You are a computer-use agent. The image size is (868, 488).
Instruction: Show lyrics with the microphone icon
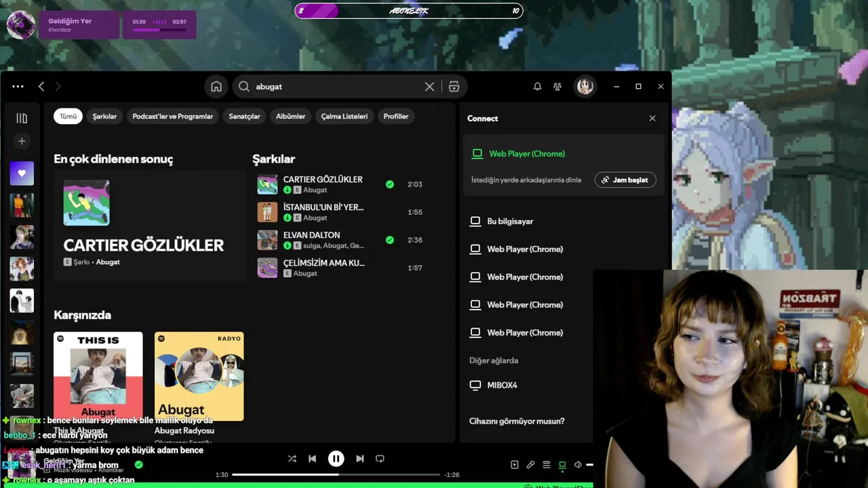530,465
